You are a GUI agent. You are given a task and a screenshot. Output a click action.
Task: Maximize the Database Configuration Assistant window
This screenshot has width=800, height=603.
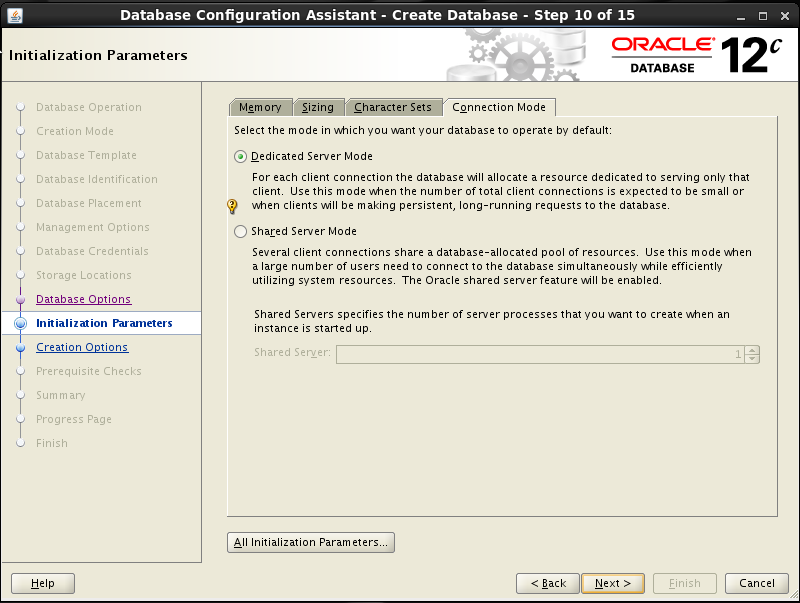click(x=763, y=16)
